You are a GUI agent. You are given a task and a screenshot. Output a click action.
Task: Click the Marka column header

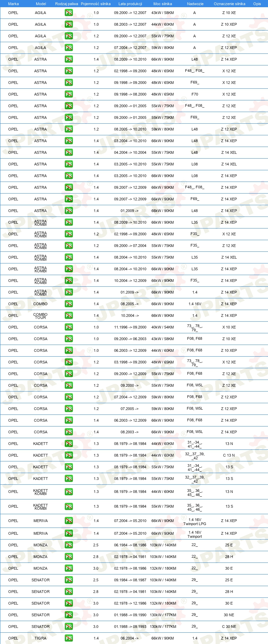click(x=13, y=4)
